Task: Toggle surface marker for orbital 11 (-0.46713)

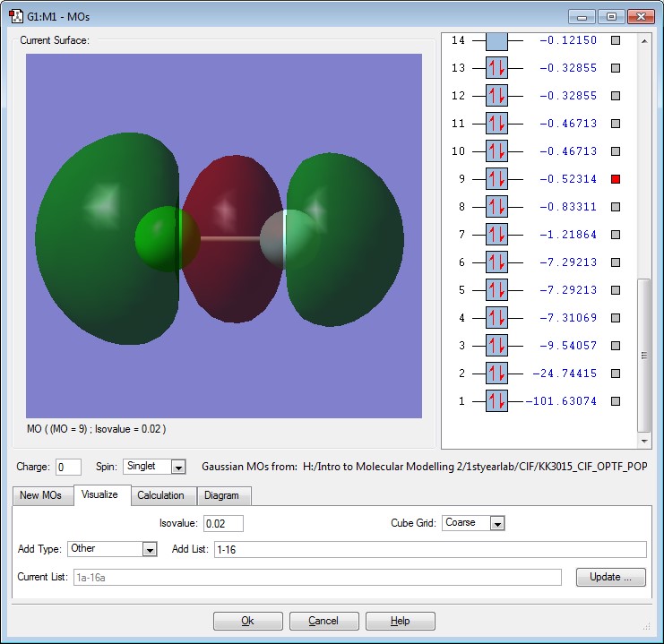Action: pyautogui.click(x=616, y=124)
